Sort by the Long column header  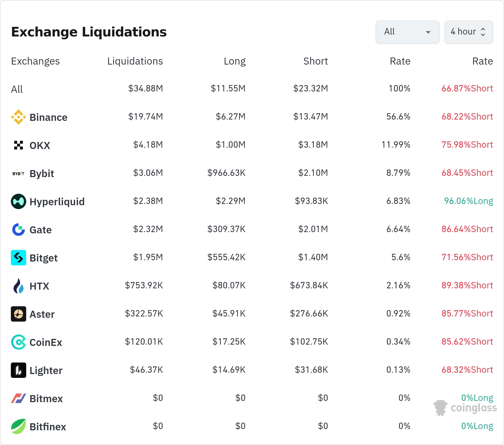[234, 61]
